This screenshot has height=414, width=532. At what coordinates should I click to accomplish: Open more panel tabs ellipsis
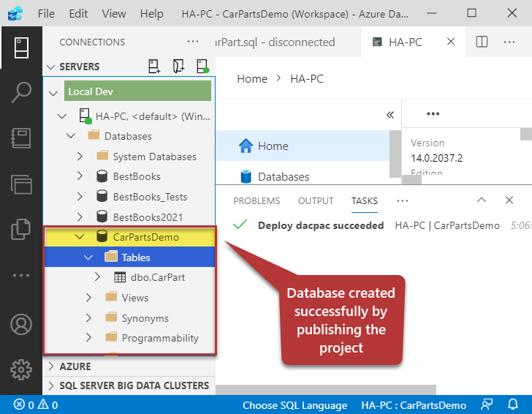tap(403, 201)
